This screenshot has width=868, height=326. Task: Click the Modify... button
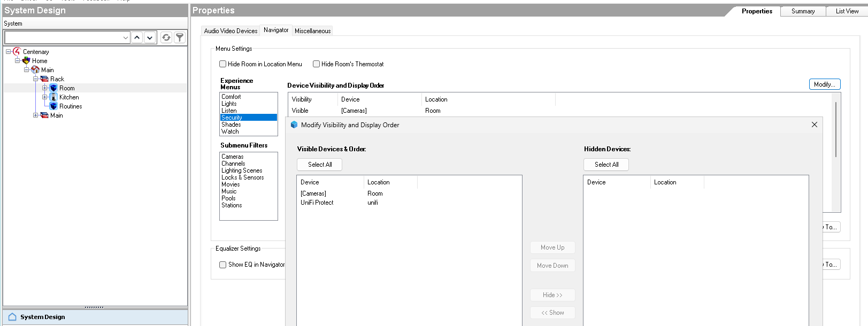[824, 84]
